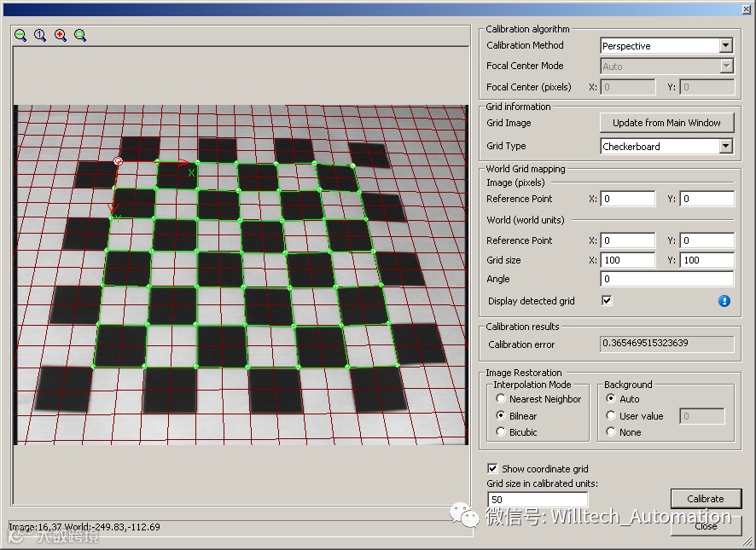The height and width of the screenshot is (550, 756).
Task: Click the zoom 1:1 magnifier icon
Action: 40,35
